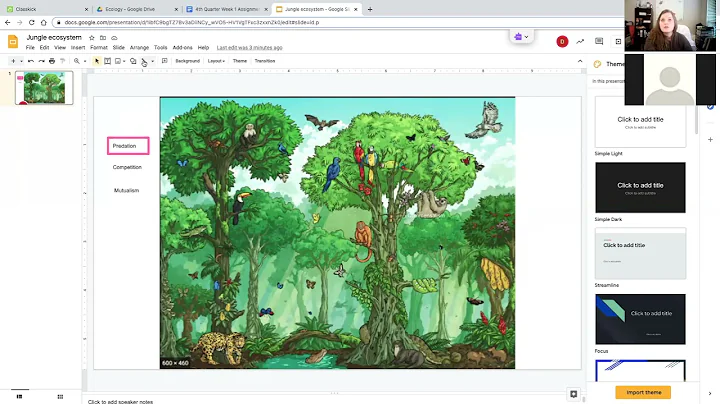The width and height of the screenshot is (720, 404).
Task: Open the Slide menu
Action: click(x=118, y=48)
